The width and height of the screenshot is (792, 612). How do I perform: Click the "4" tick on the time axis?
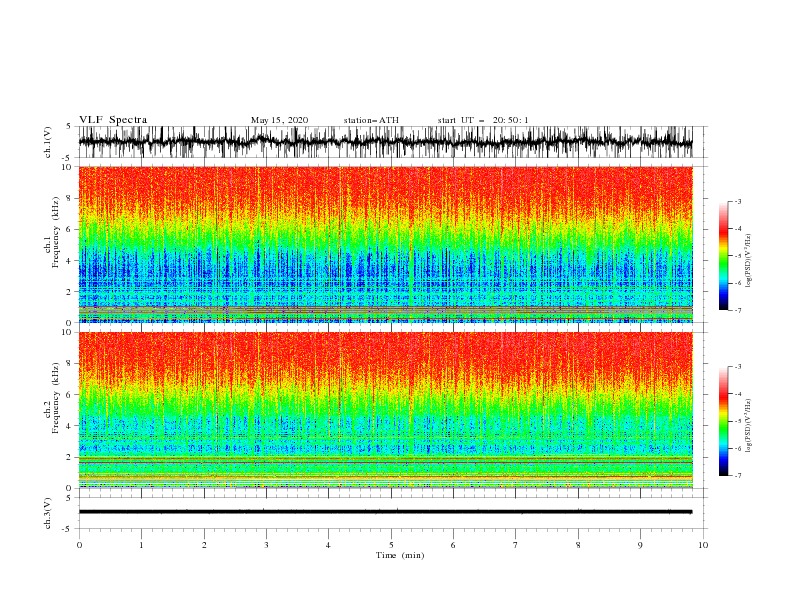(329, 545)
